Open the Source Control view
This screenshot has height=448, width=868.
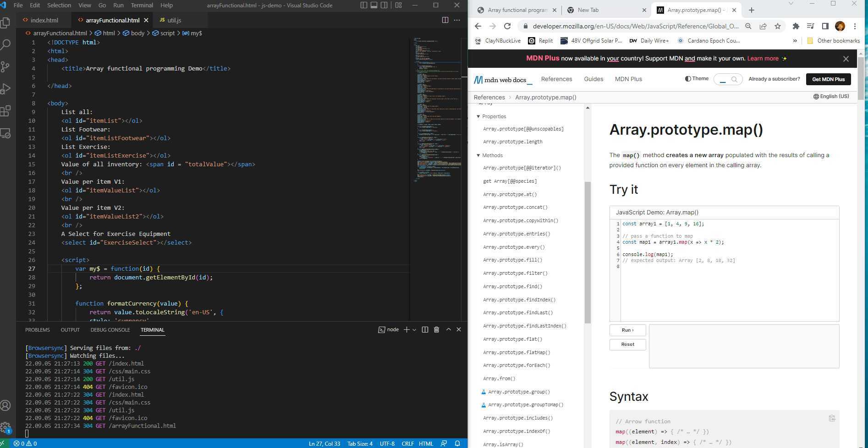[x=6, y=67]
